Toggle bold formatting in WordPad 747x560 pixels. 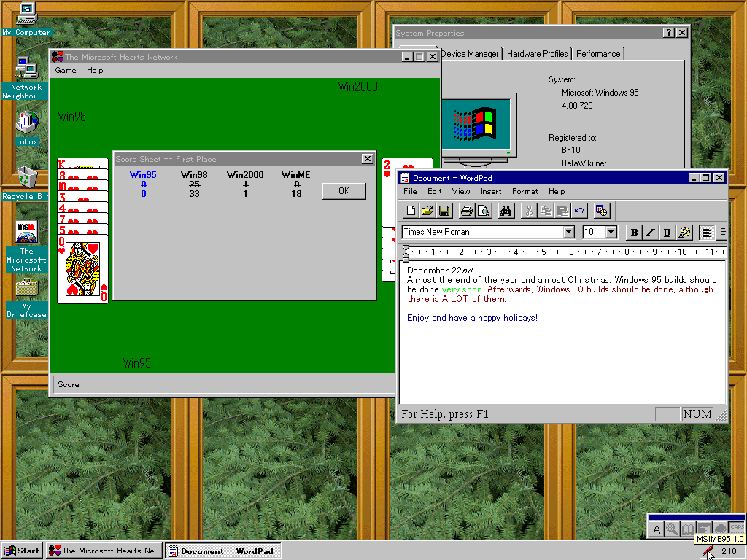click(x=634, y=233)
